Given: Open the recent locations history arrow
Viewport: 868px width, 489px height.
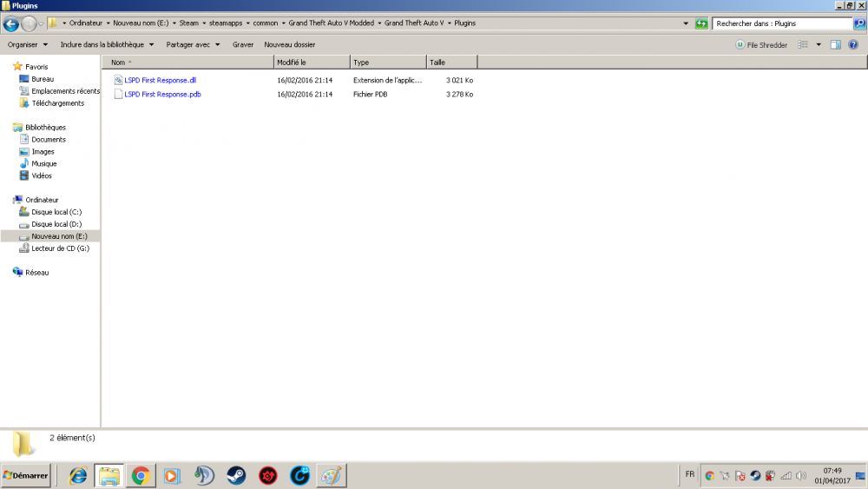Looking at the screenshot, I should (41, 23).
